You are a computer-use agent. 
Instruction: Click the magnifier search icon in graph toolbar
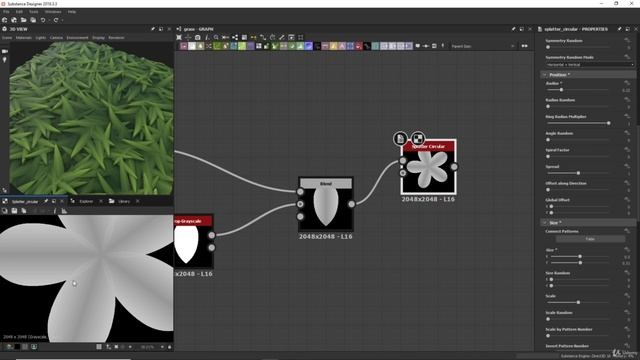(x=216, y=37)
